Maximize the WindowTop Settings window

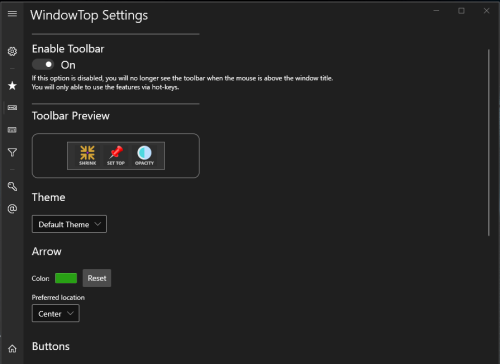pos(461,11)
